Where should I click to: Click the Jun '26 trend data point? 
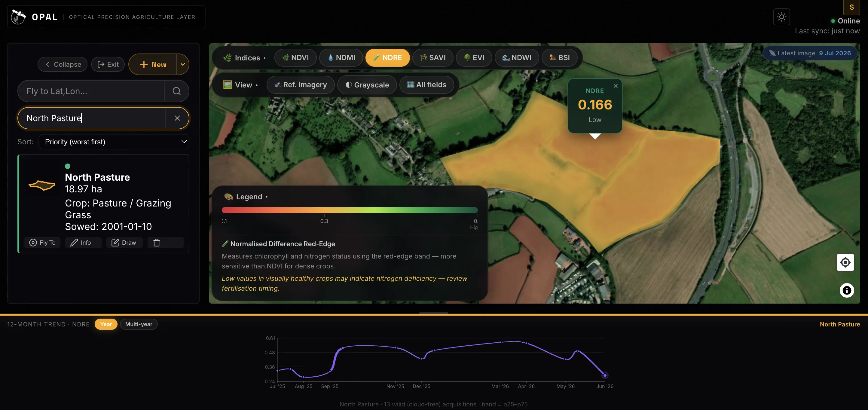605,375
